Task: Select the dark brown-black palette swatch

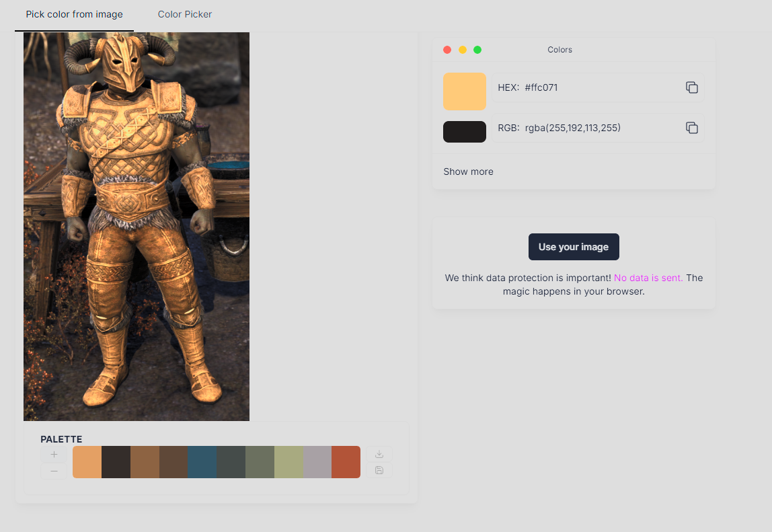Action: click(x=116, y=462)
